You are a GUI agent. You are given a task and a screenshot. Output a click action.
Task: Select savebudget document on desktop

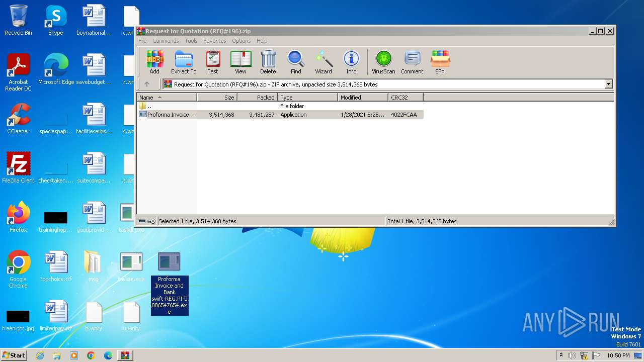(94, 69)
